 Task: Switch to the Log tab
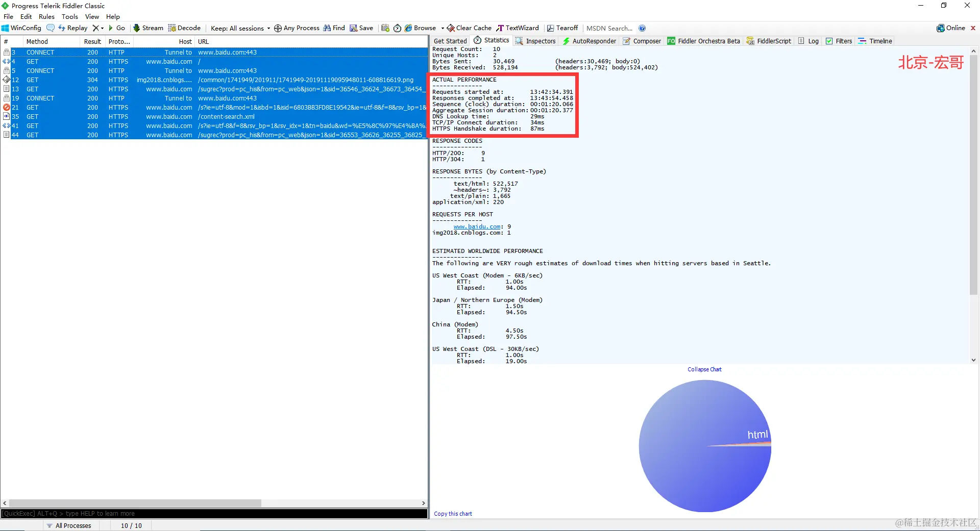click(x=808, y=41)
